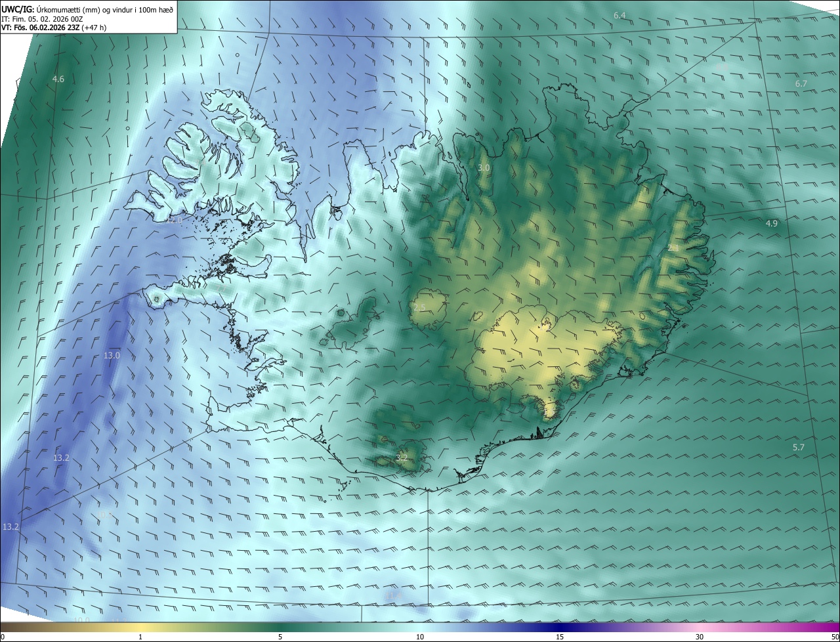Click the 3.0 value label over north Iceland
This screenshot has height=642, width=840.
[484, 168]
